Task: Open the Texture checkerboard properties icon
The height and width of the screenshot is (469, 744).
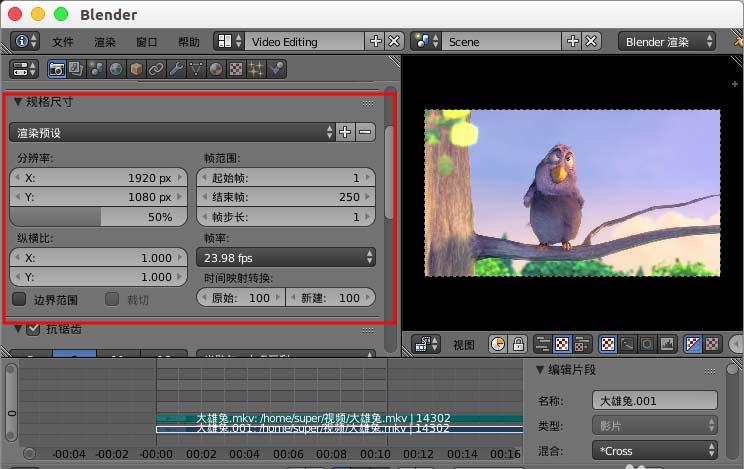Action: click(235, 69)
